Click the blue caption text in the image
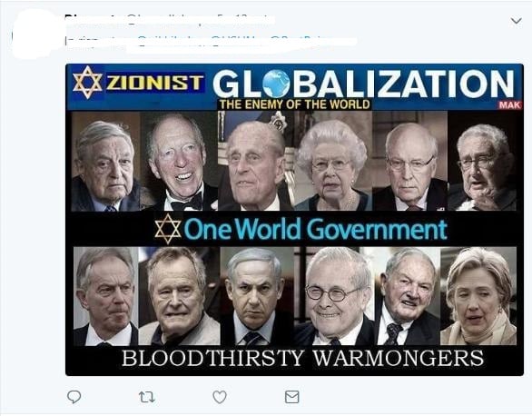The height and width of the screenshot is (416, 532). (316, 229)
